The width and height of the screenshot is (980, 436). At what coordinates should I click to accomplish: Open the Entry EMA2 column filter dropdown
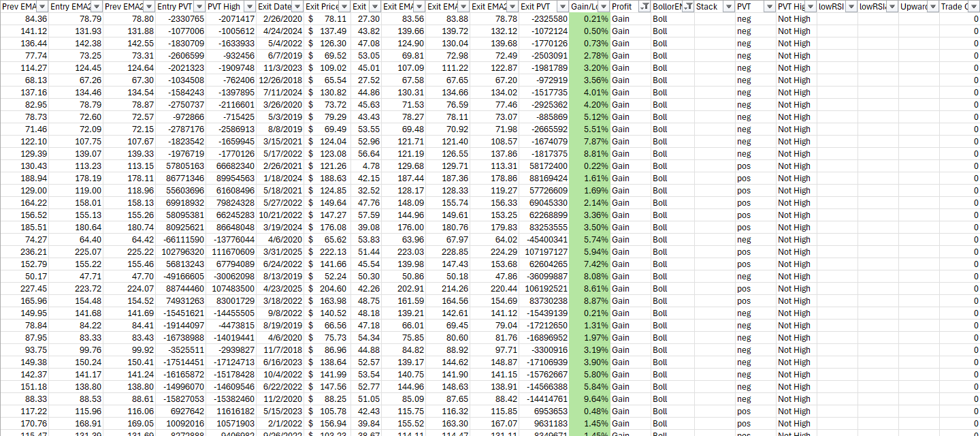[x=96, y=6]
